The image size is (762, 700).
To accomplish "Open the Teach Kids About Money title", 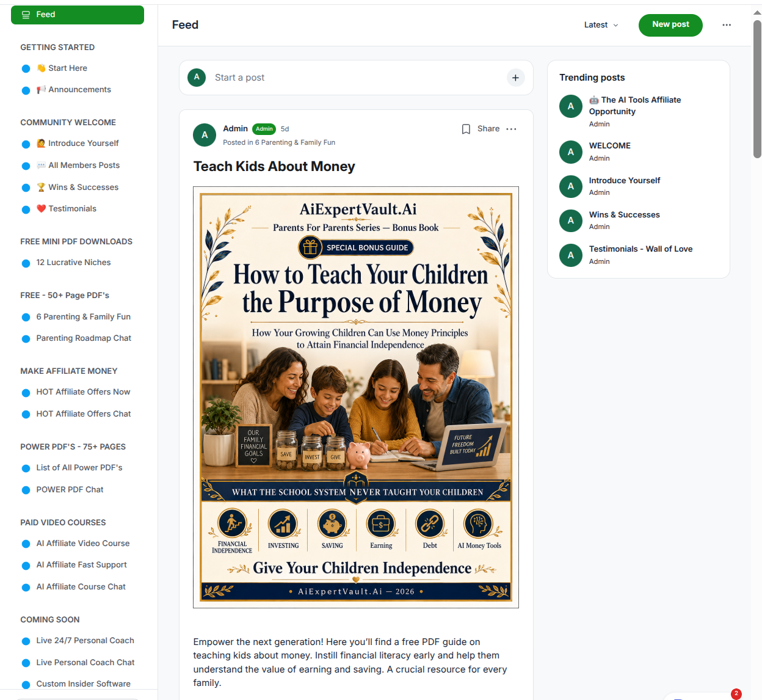I will click(x=274, y=167).
